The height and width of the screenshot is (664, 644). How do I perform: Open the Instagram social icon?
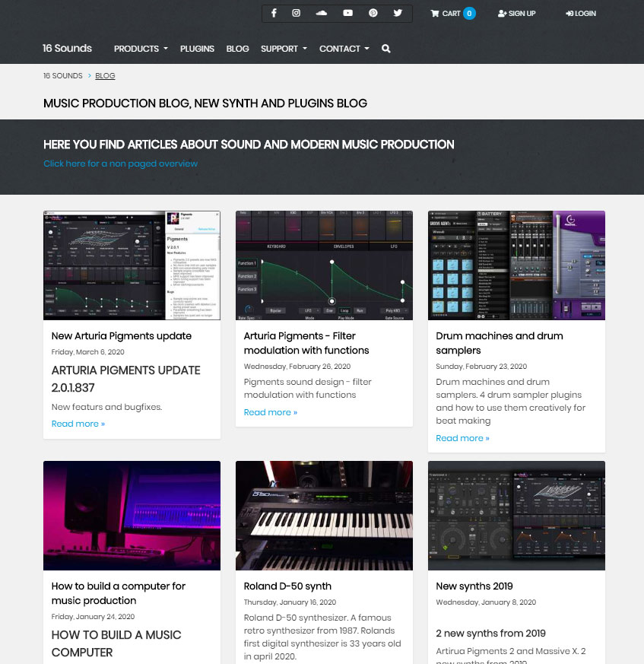[297, 14]
